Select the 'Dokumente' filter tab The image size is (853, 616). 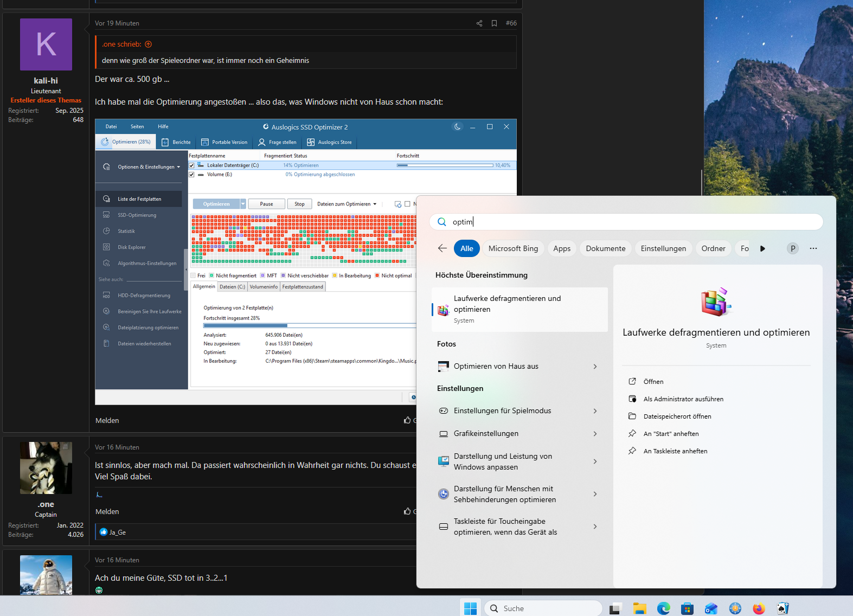pos(606,248)
